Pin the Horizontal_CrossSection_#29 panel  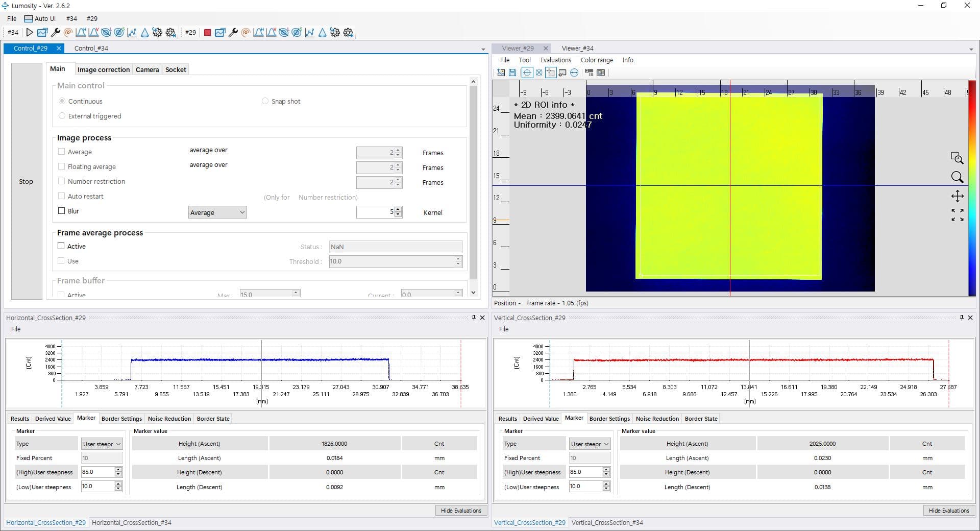click(474, 318)
